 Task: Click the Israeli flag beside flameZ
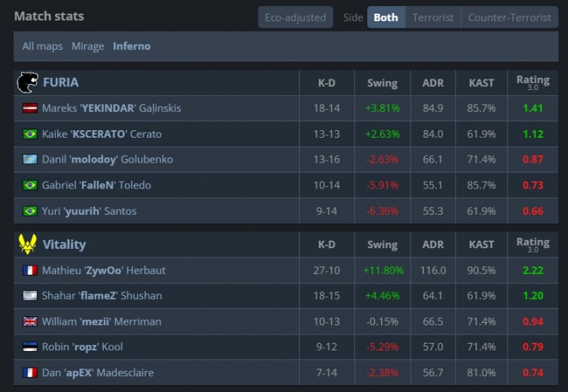click(x=30, y=296)
